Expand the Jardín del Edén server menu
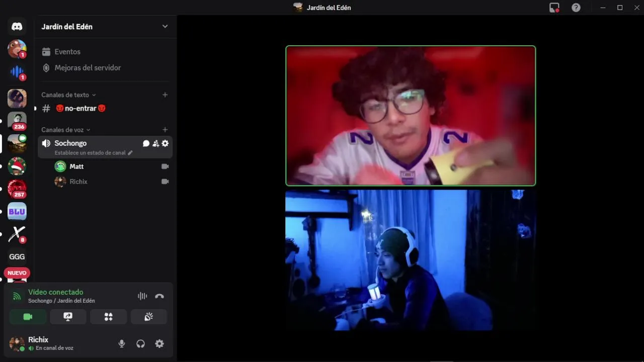This screenshot has width=644, height=362. pos(165,27)
